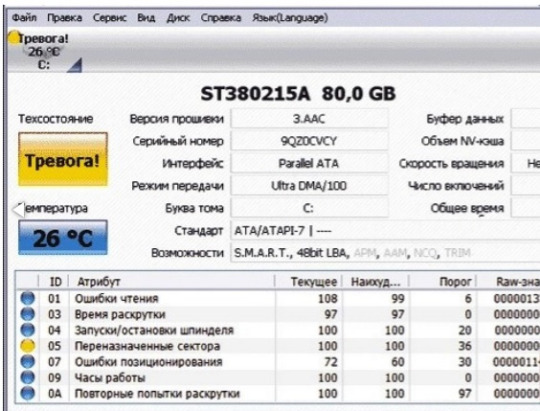The image size is (540, 411).
Task: Click the drive letter field C:
Action: 309,208
